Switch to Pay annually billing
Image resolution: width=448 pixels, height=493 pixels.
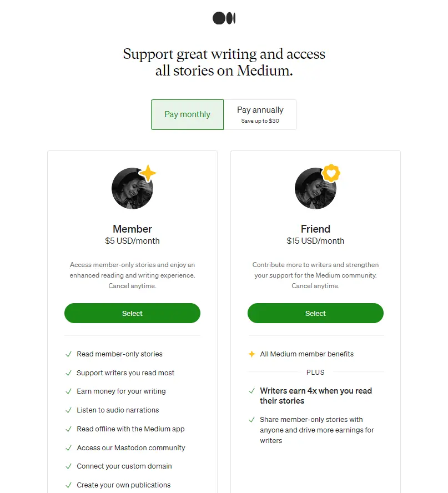(260, 114)
